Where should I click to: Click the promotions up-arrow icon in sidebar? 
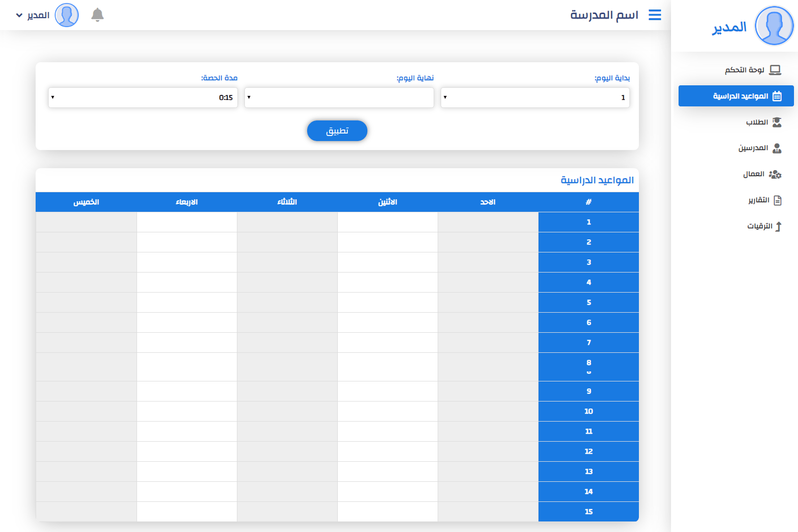778,226
